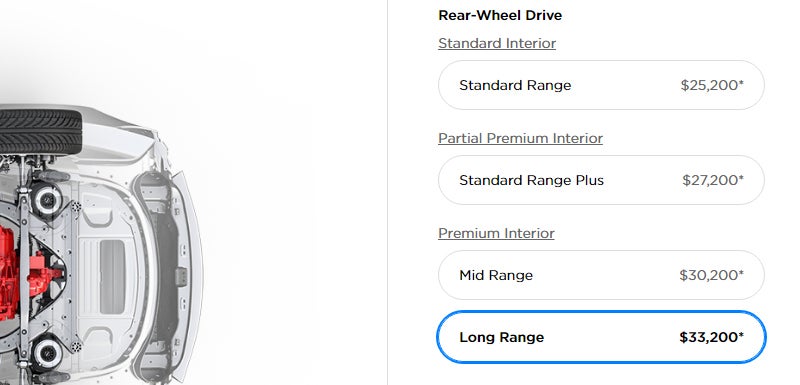This screenshot has width=800, height=385.
Task: Click the lower round suspension strut mount
Action: pos(47,353)
